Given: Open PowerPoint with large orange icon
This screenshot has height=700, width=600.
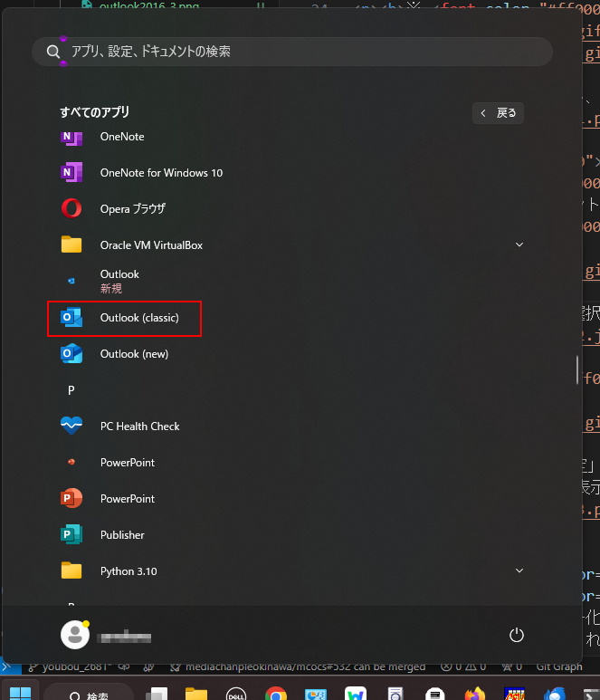Looking at the screenshot, I should coord(71,498).
